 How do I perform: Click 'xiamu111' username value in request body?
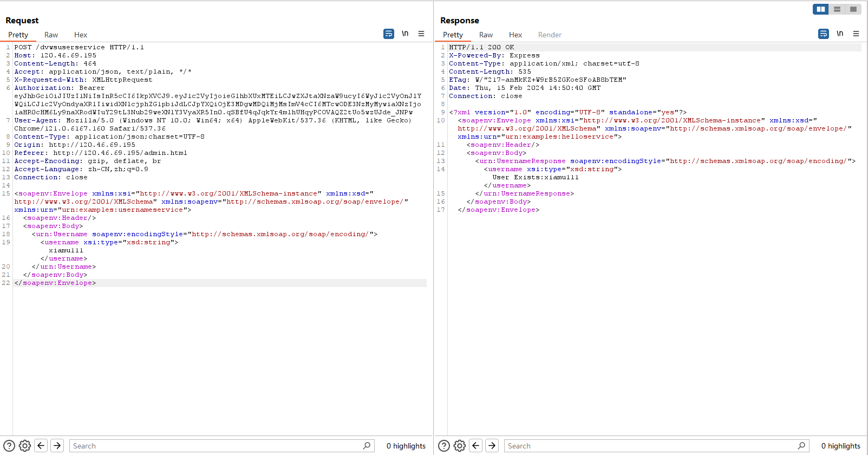tap(66, 250)
